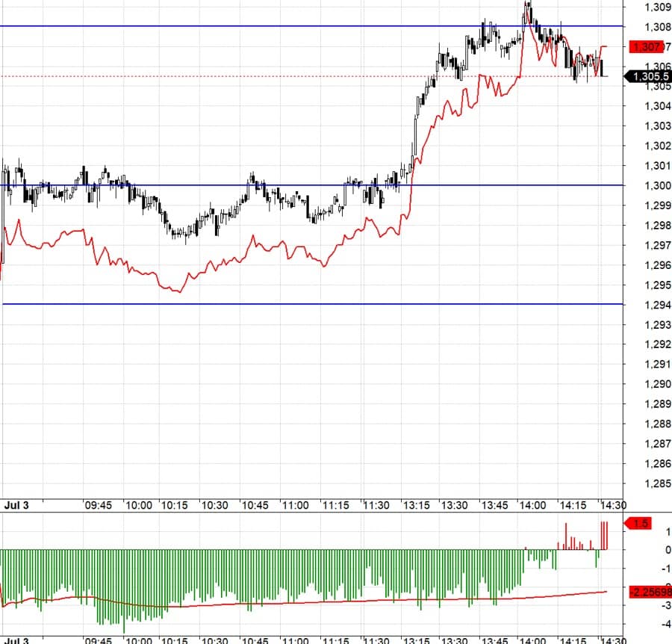
Task: Click the black 1,305.5 last price tag
Action: (649, 76)
